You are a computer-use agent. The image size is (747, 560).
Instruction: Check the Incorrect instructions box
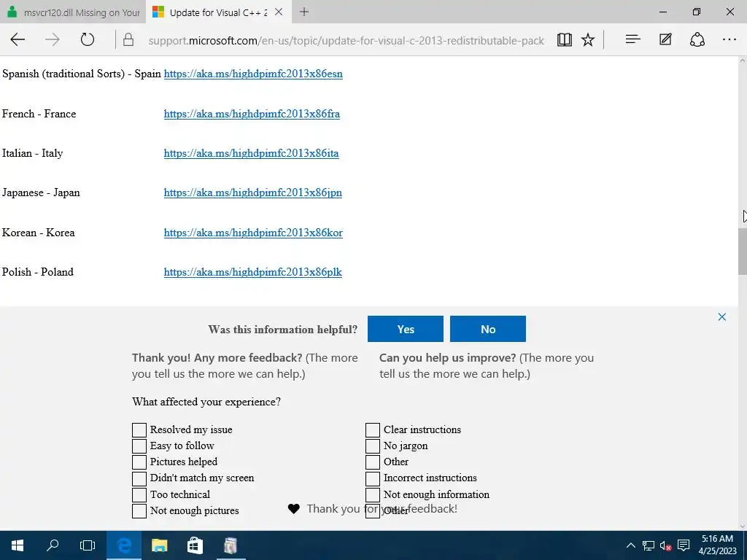click(x=373, y=478)
